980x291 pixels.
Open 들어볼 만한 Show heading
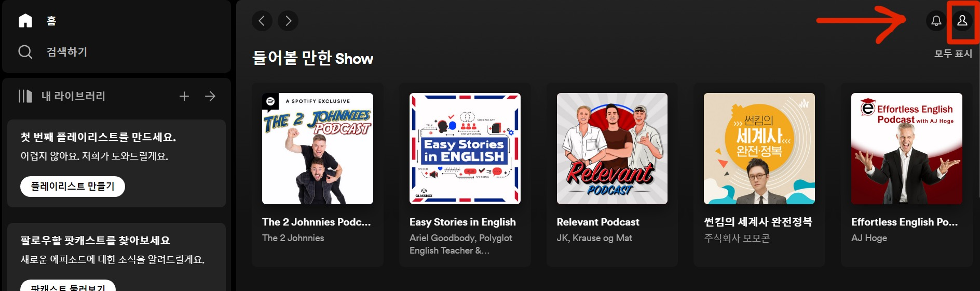(312, 58)
